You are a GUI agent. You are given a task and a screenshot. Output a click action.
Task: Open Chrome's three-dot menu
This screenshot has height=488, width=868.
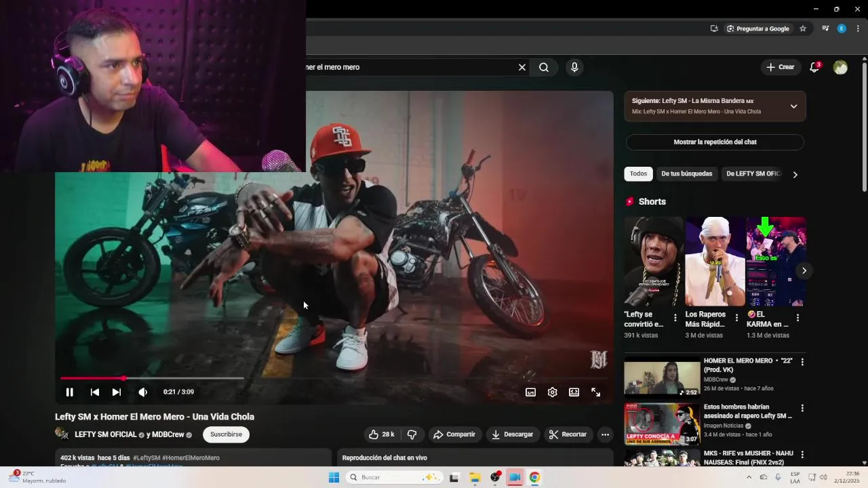[858, 28]
